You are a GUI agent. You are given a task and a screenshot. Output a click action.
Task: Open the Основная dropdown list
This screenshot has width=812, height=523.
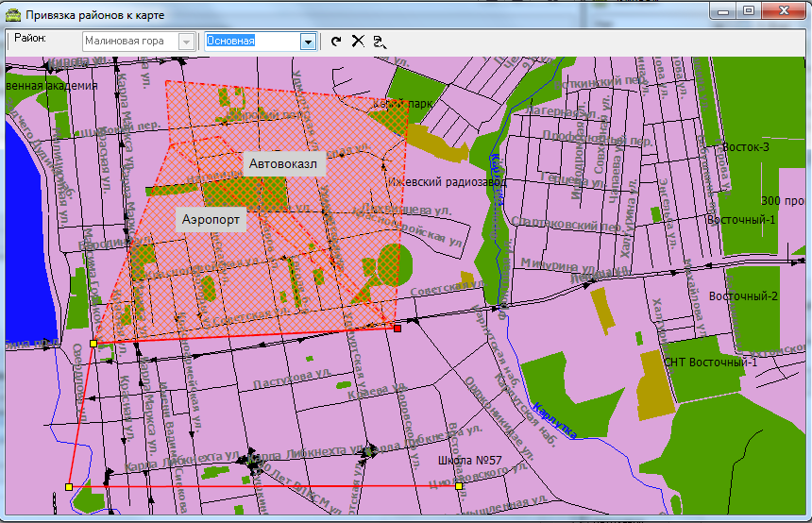307,42
